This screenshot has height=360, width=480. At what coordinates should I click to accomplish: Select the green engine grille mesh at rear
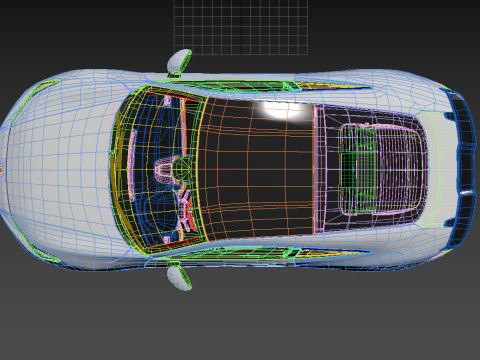click(359, 169)
